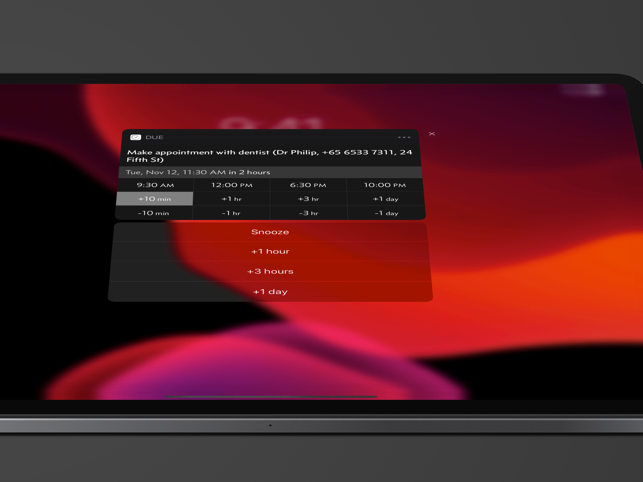
Task: Add 10 minutes with +10 min
Action: point(155,199)
